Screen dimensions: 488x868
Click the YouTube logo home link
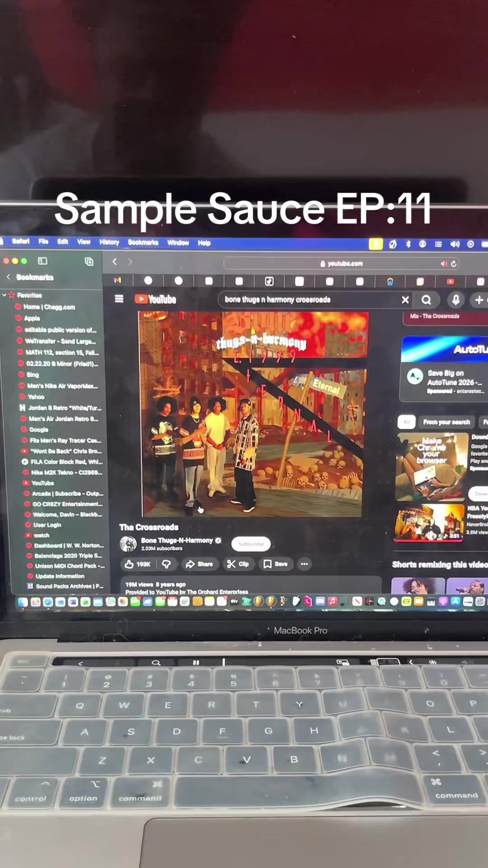click(155, 299)
